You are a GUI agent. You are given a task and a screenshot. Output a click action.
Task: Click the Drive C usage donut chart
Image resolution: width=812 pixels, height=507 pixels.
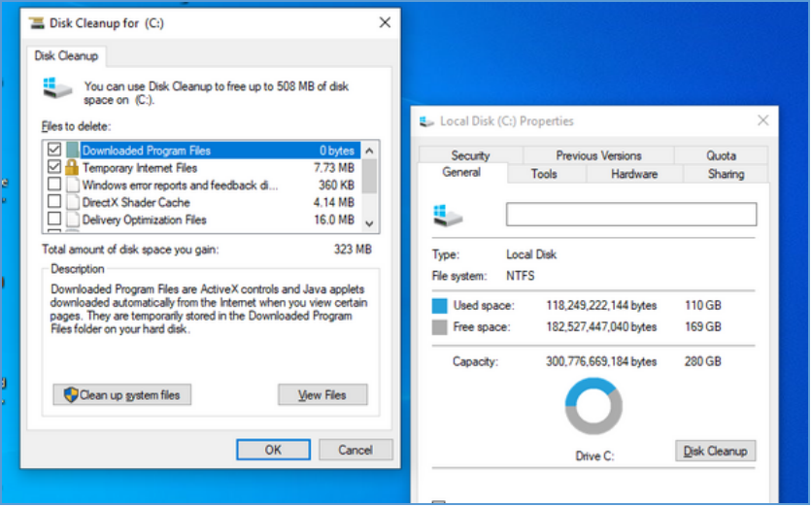click(593, 406)
